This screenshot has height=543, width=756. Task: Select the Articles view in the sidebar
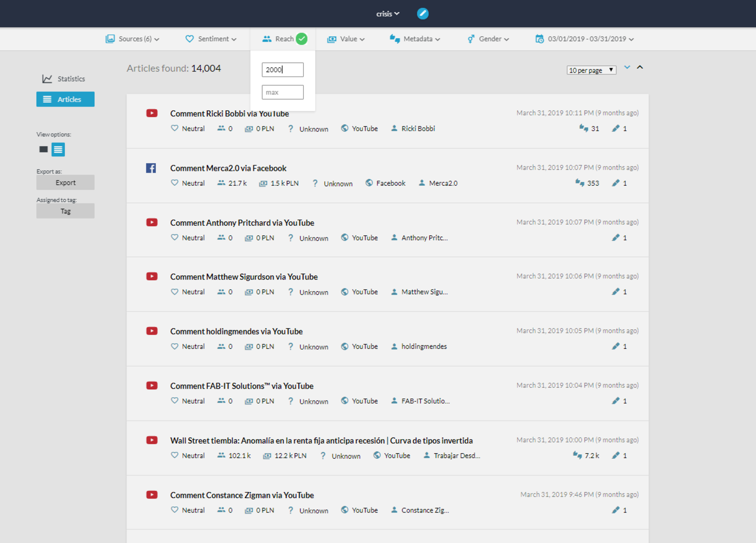click(x=65, y=99)
